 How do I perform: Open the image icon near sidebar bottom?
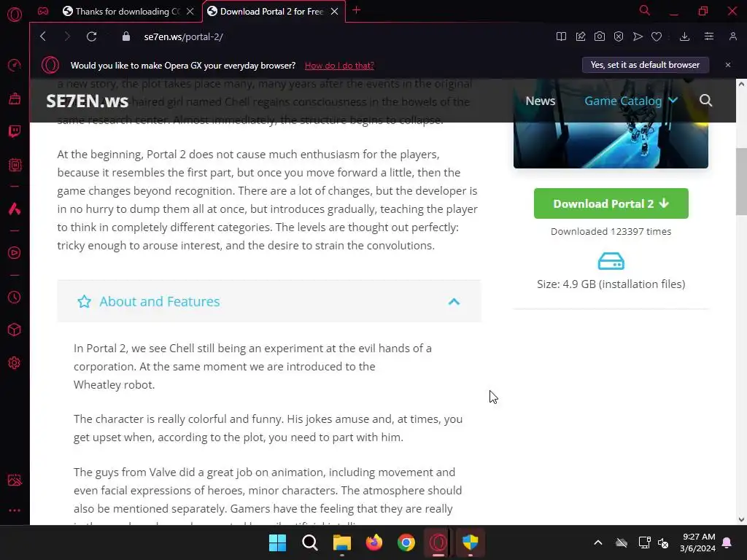(15, 480)
